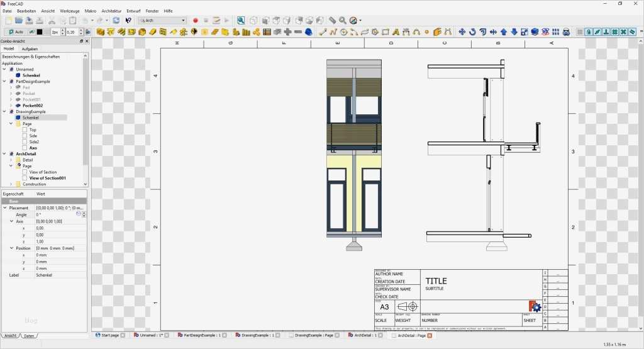644x349 pixels.
Task: Collapse the ArchDetail document node
Action: tap(4, 154)
